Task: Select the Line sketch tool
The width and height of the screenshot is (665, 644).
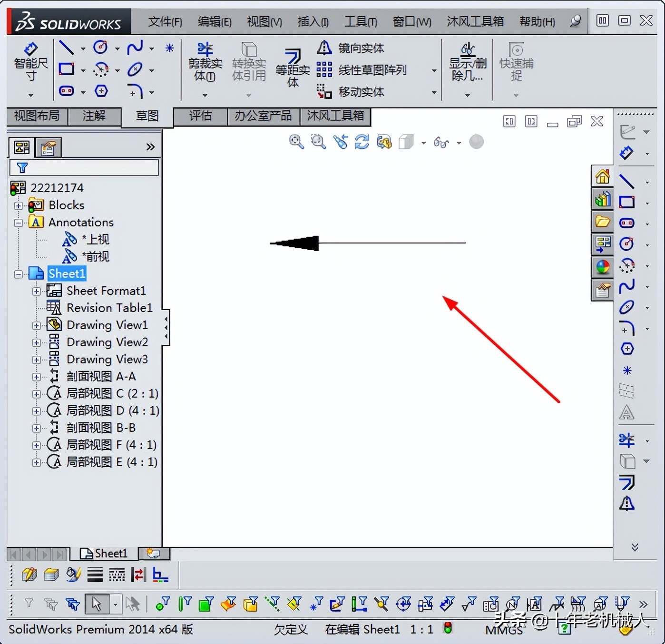Action: point(67,47)
